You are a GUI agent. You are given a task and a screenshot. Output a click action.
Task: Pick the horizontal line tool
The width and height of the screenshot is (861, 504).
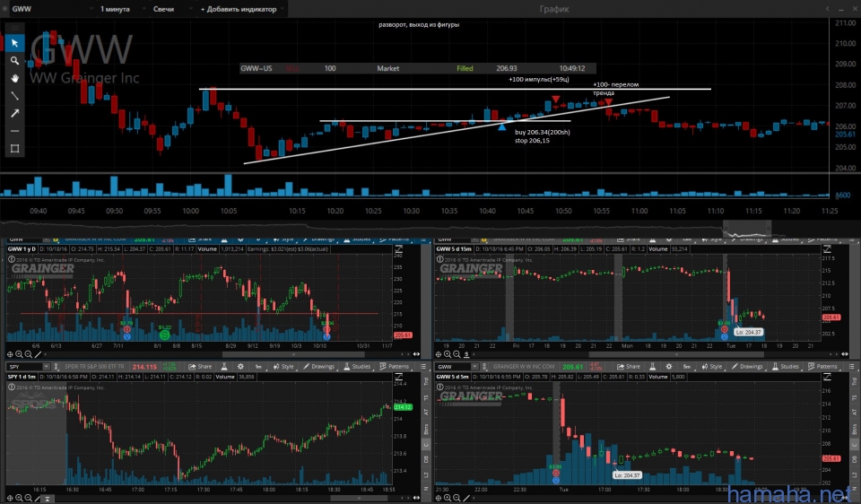coord(15,131)
